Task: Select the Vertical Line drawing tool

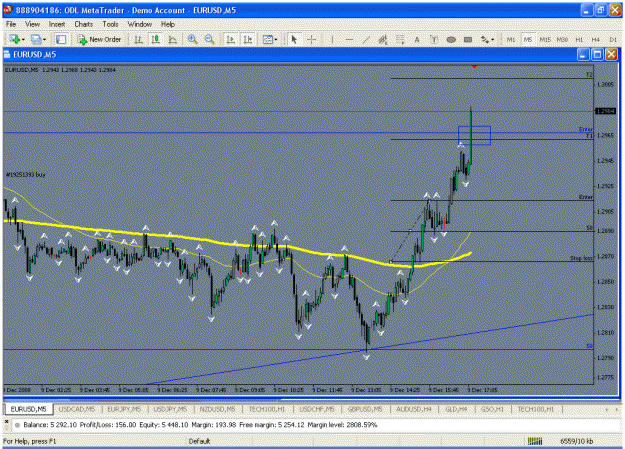Action: pyautogui.click(x=332, y=39)
